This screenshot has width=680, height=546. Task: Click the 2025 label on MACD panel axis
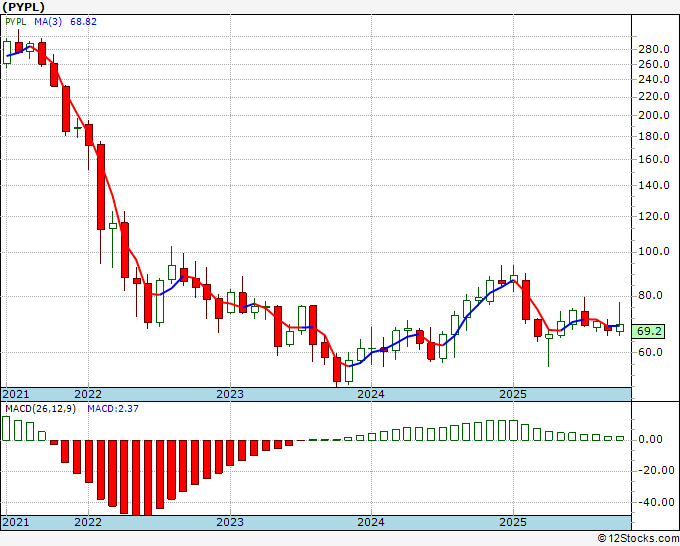pyautogui.click(x=513, y=522)
